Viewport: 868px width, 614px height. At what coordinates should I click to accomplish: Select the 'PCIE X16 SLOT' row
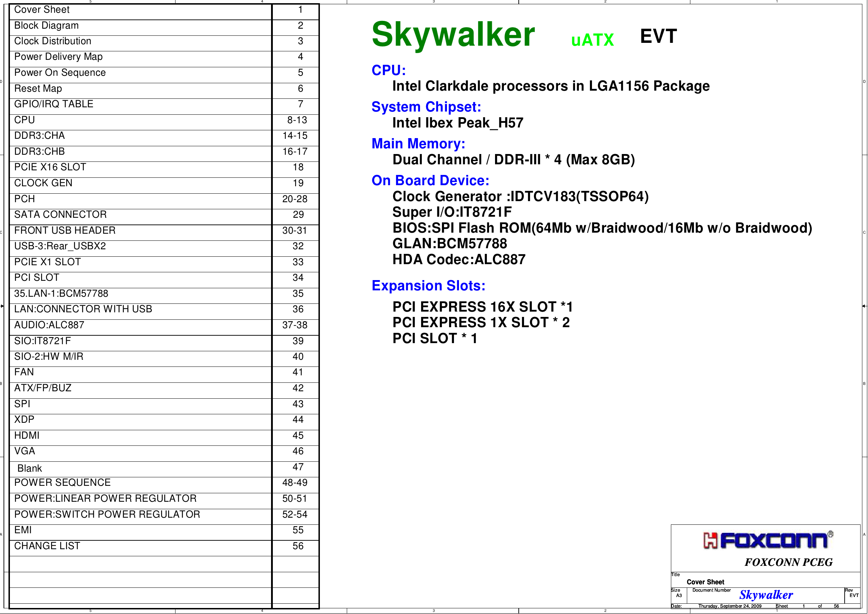click(164, 170)
